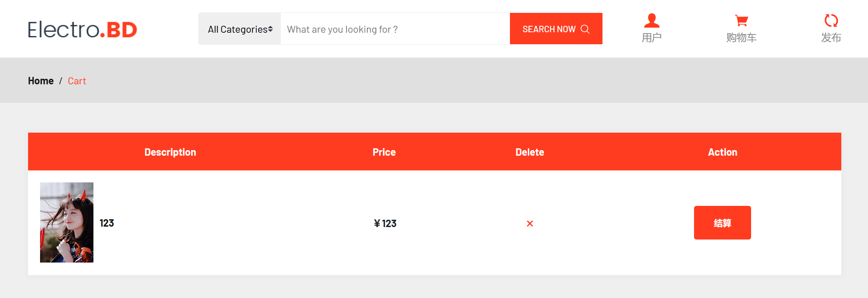Open the product 123 thumbnail image
Viewport: 868px width, 298px height.
click(67, 222)
